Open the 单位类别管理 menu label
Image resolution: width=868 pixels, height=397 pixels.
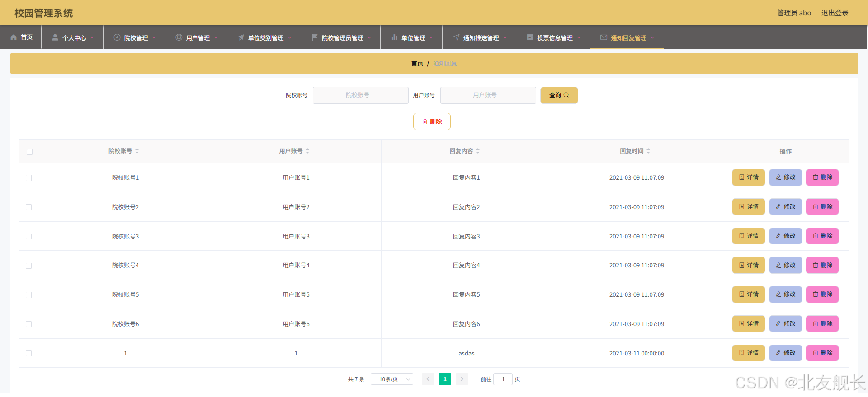[x=266, y=38]
